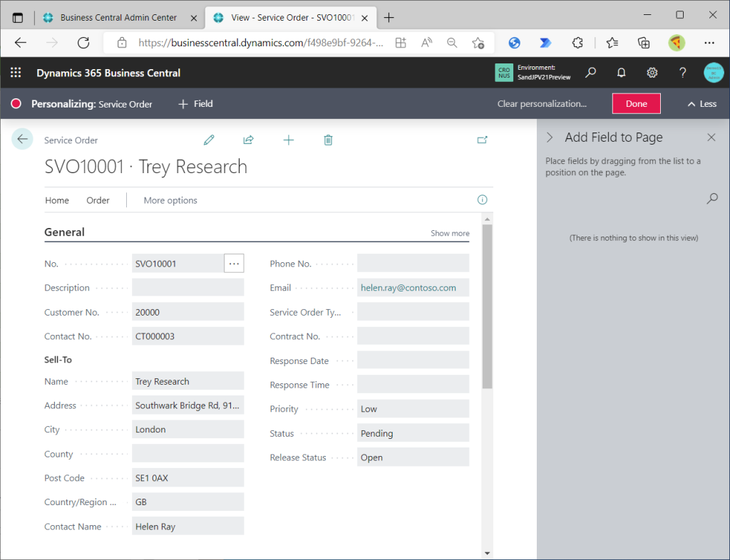
Task: Click the Dynamics 365 Business Central title
Action: click(x=108, y=73)
